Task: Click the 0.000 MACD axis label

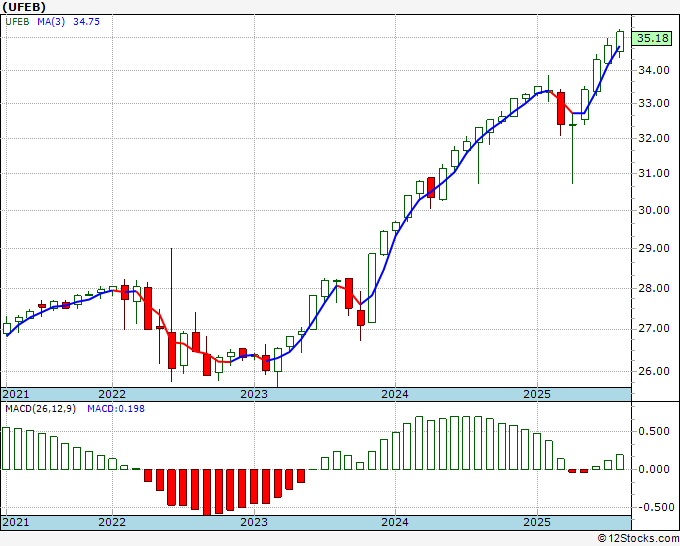Action: click(x=654, y=469)
